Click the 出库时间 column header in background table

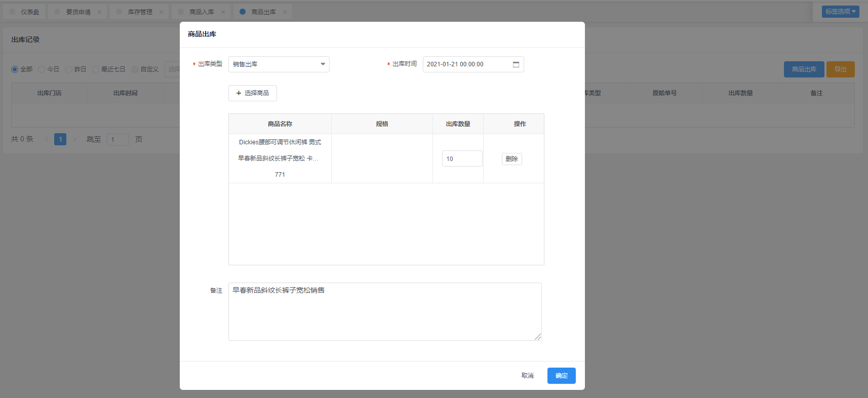coord(126,93)
